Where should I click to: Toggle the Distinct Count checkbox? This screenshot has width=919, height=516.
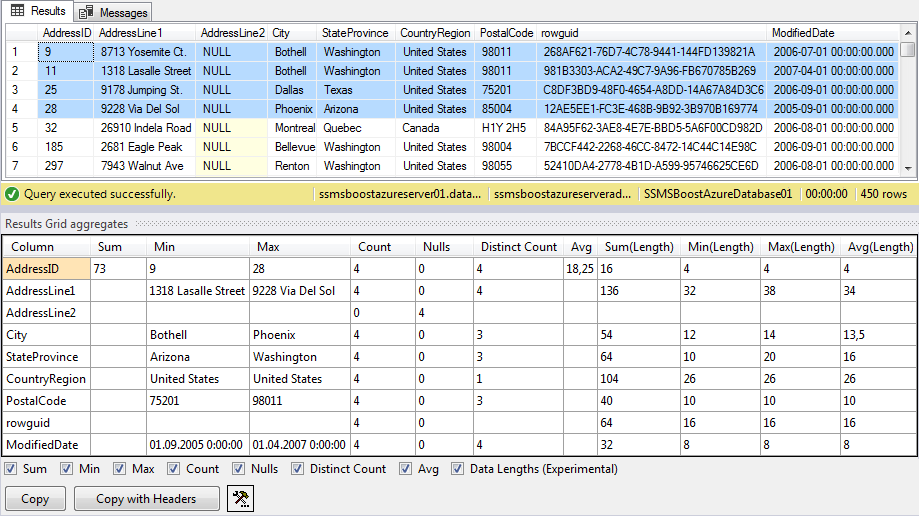point(298,469)
